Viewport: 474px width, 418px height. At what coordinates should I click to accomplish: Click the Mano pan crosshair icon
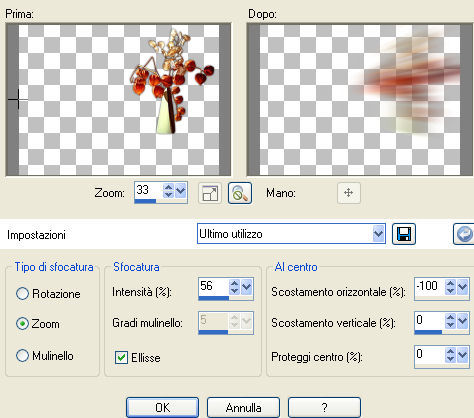pos(349,193)
